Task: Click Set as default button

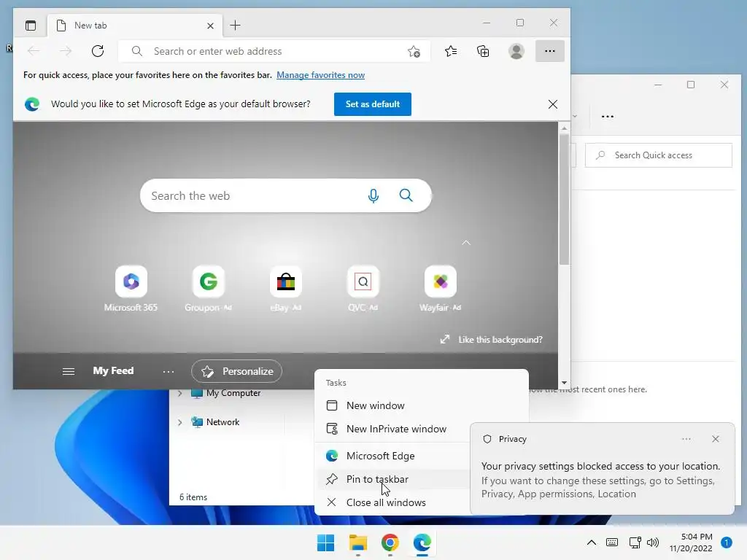Action: tap(373, 104)
